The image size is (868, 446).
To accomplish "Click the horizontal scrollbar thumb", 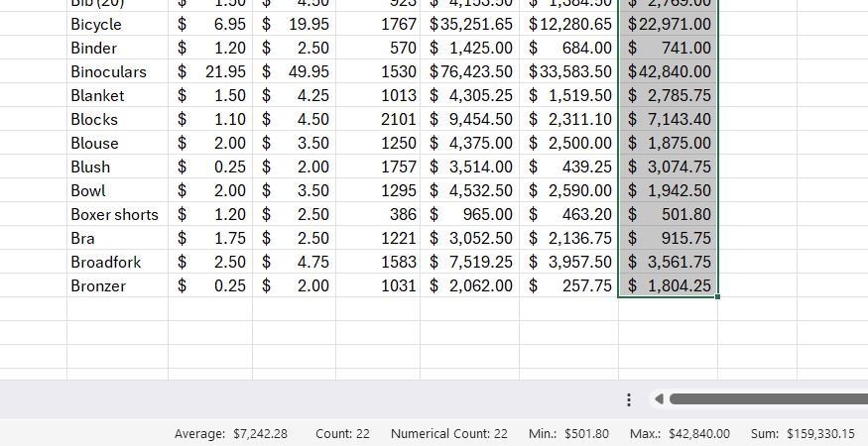I will coord(769,399).
